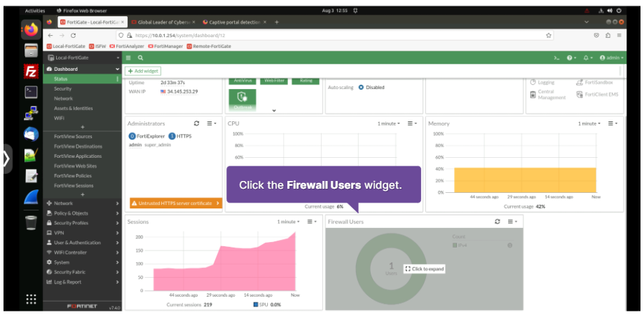Open the Local-FortiGate device selector

point(83,58)
